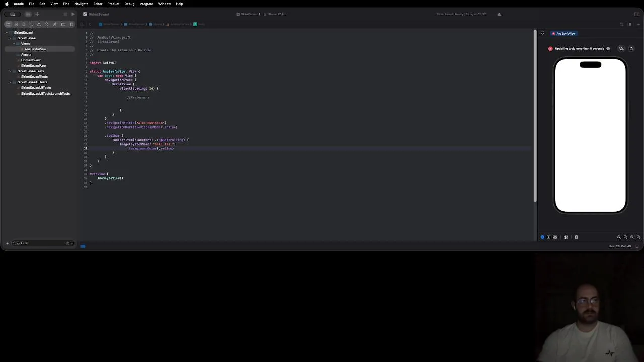This screenshot has width=644, height=362.
Task: Zoom out the preview canvas
Action: [619, 237]
